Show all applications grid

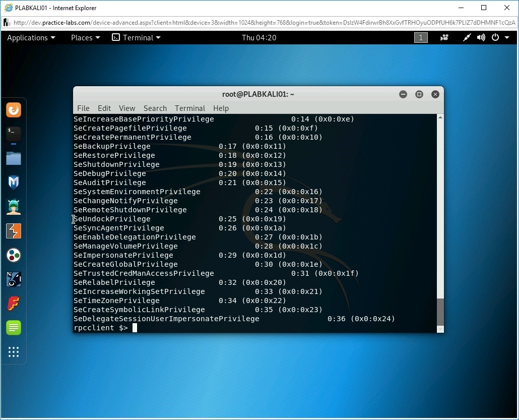[x=14, y=352]
